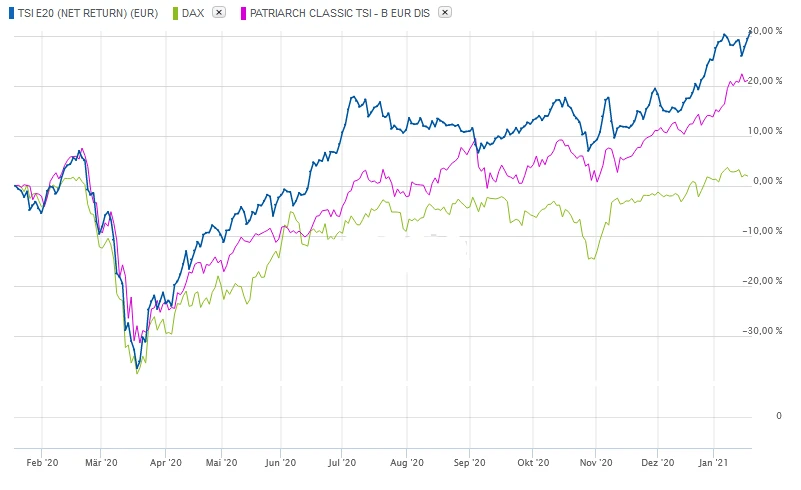Click the TSI E20 (NET RETURN) (EUR) legend label

coord(89,12)
